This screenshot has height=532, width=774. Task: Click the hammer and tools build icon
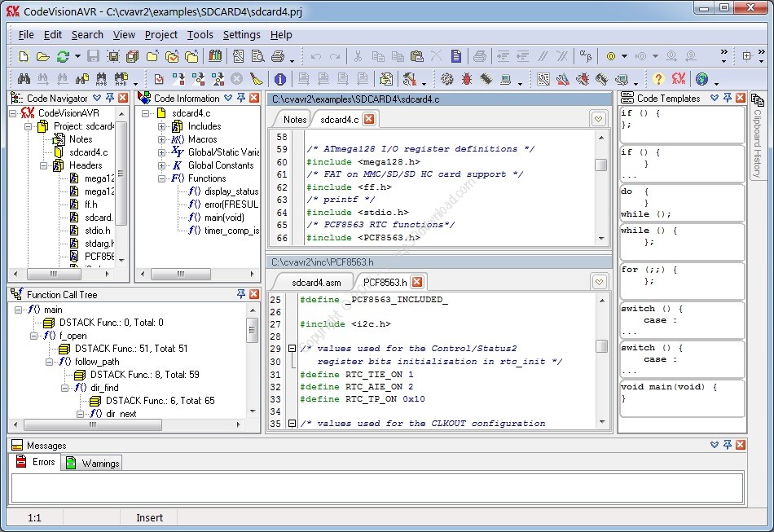pos(409,79)
